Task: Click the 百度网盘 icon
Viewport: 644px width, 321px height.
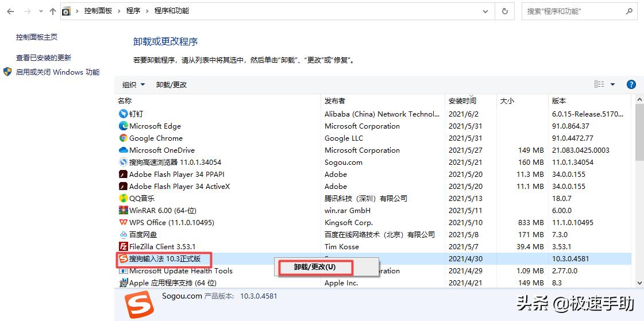Action: (x=123, y=234)
